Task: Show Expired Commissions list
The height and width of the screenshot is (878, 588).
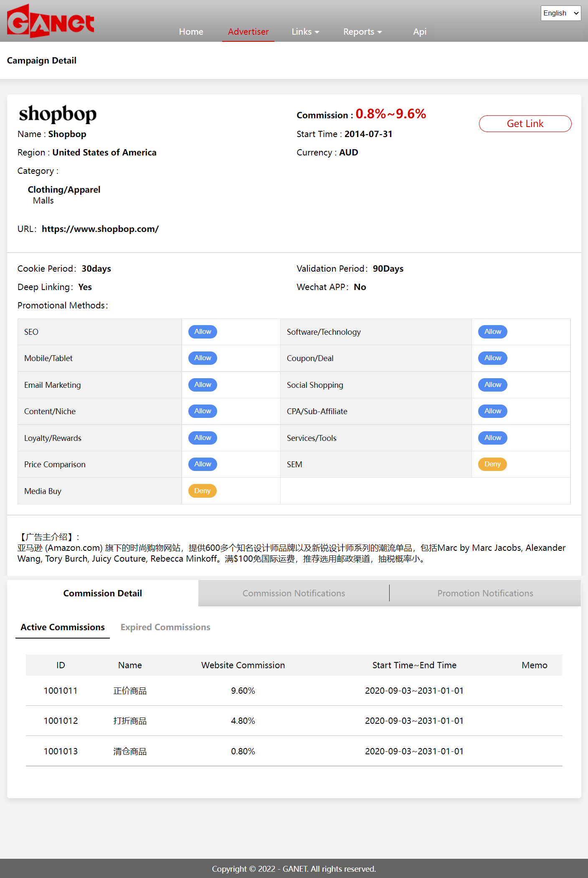Action: pyautogui.click(x=165, y=627)
